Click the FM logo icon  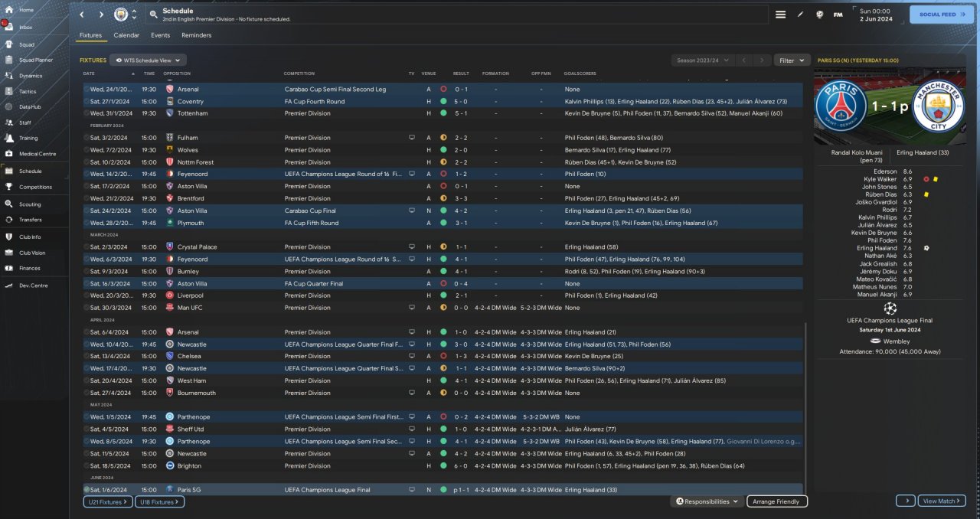pyautogui.click(x=838, y=15)
